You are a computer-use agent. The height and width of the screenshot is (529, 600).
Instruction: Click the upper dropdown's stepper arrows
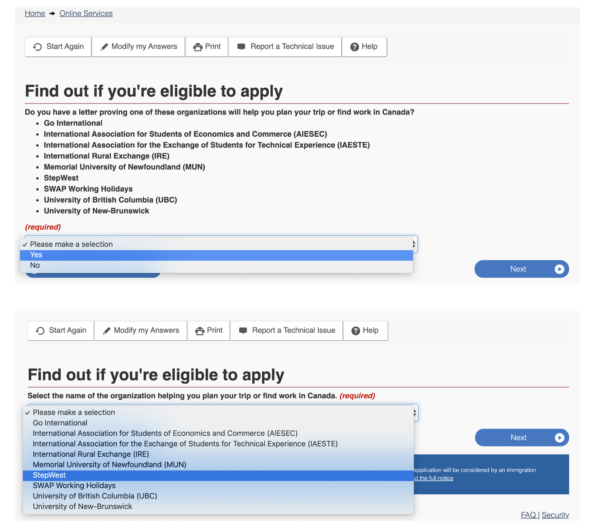(x=414, y=244)
